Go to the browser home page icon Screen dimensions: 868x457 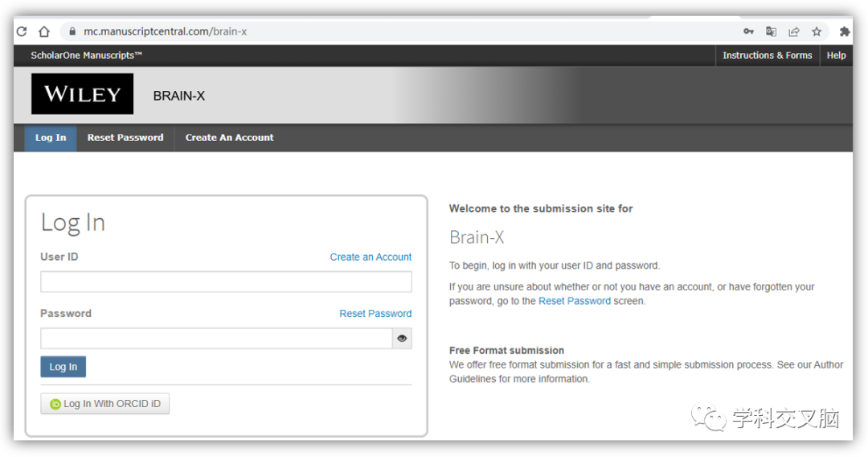tap(44, 31)
